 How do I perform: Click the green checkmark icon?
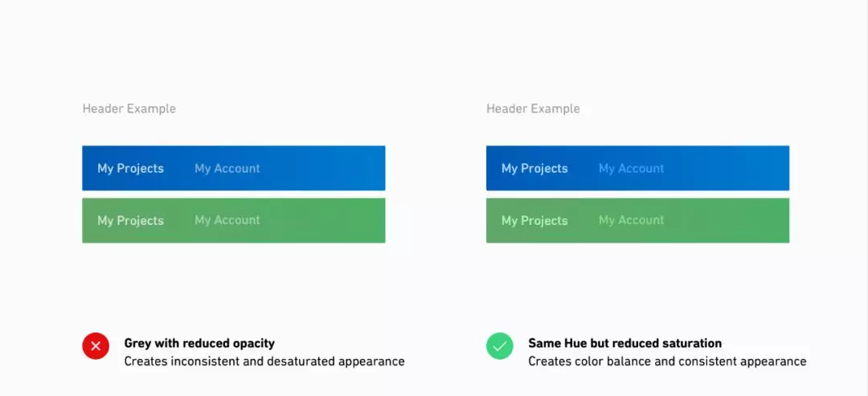point(500,346)
